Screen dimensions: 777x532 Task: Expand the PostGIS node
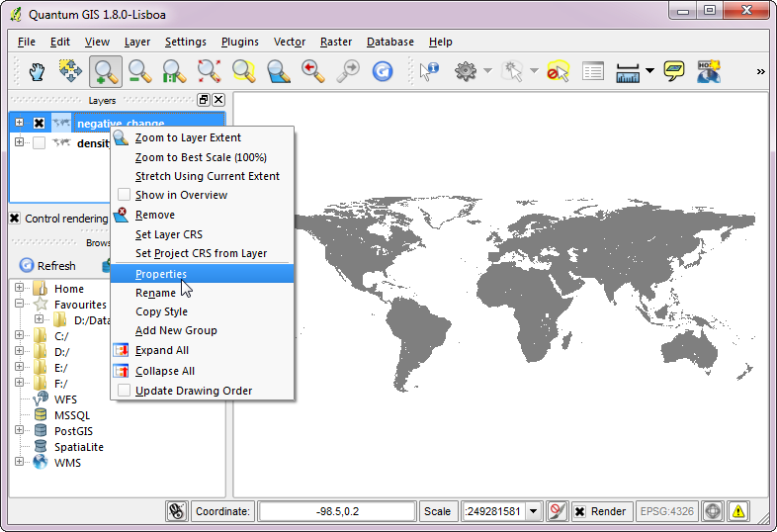19,430
